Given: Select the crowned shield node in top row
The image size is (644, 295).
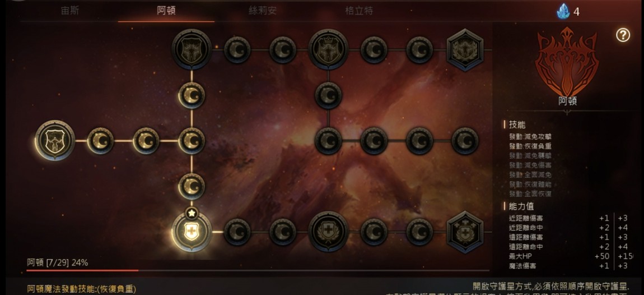Looking at the screenshot, I should coord(328,49).
